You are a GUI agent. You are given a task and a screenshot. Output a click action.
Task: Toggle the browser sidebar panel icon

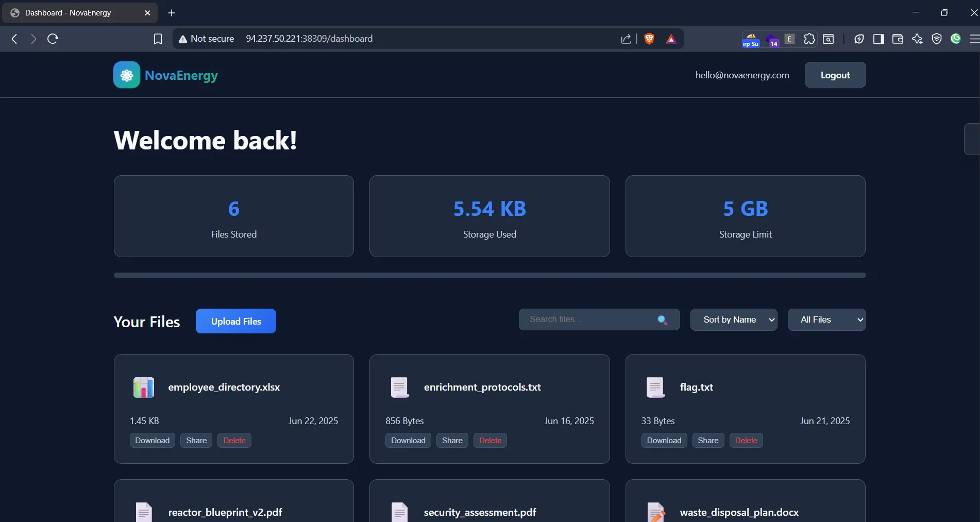(878, 39)
